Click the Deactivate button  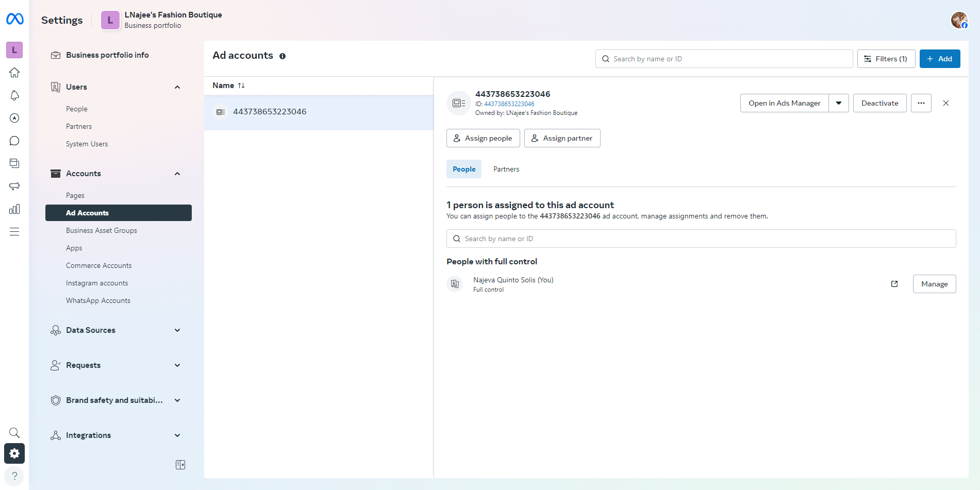880,103
